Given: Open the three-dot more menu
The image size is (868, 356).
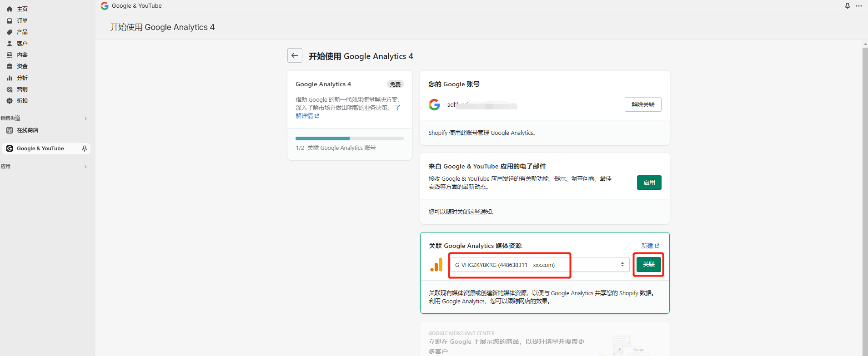Looking at the screenshot, I should click(859, 6).
